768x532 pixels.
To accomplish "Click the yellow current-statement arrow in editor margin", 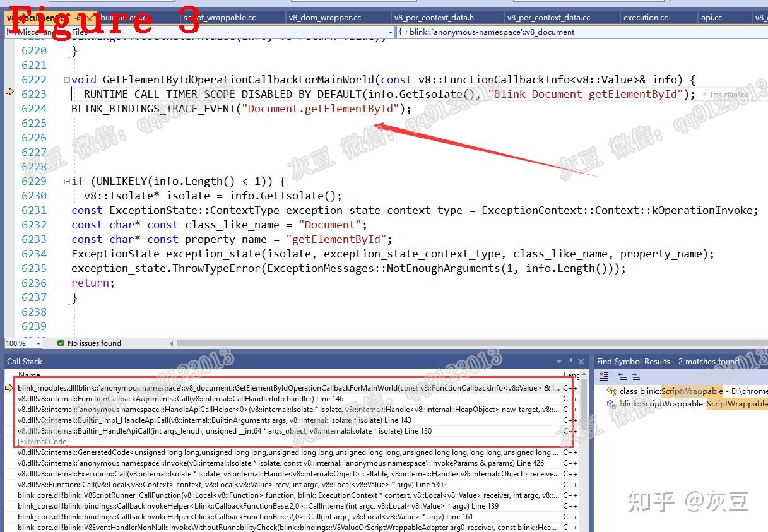I will coord(9,93).
